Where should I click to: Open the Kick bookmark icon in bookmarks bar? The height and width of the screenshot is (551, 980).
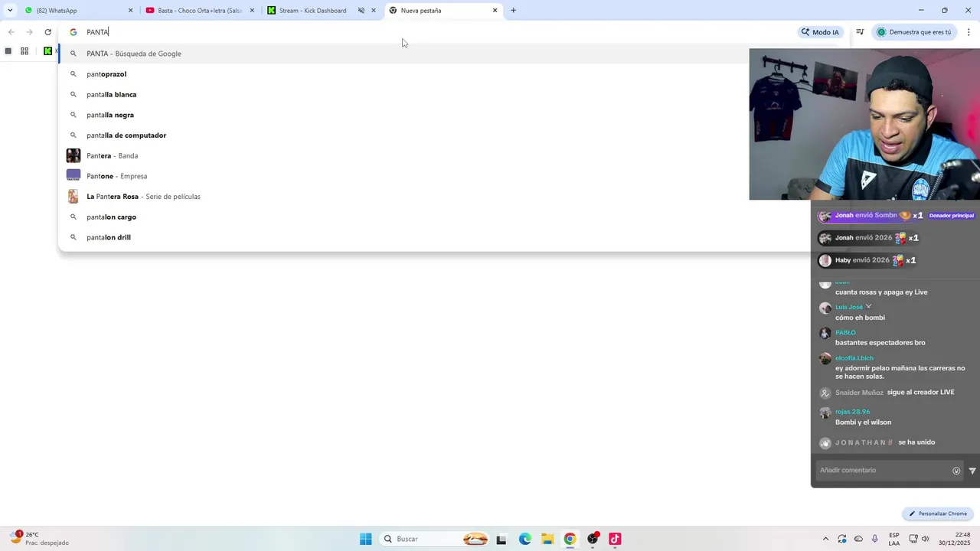pos(47,51)
